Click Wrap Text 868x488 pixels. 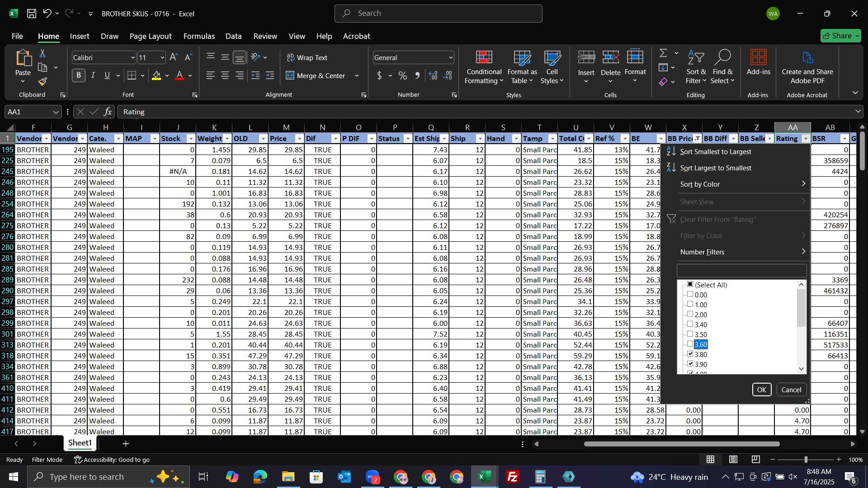pyautogui.click(x=307, y=57)
